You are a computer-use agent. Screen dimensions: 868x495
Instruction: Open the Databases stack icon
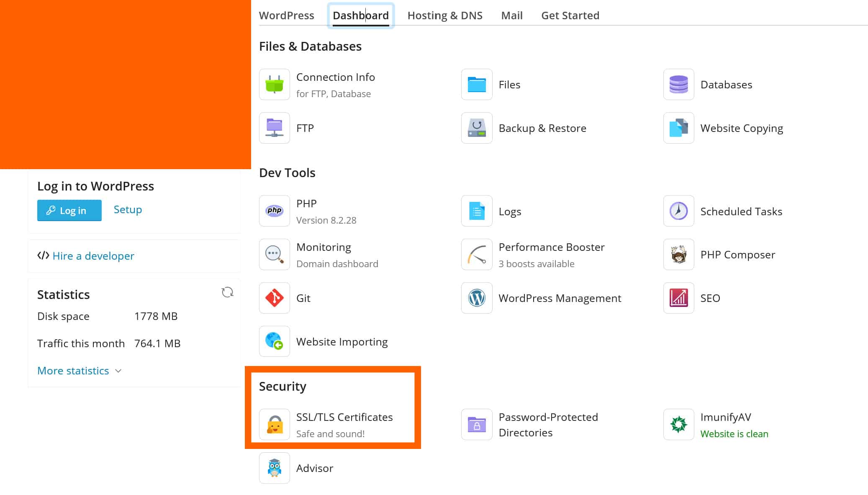click(679, 85)
